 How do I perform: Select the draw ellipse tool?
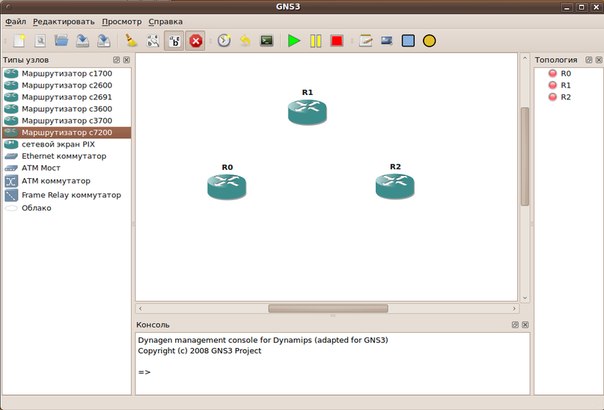(429, 40)
